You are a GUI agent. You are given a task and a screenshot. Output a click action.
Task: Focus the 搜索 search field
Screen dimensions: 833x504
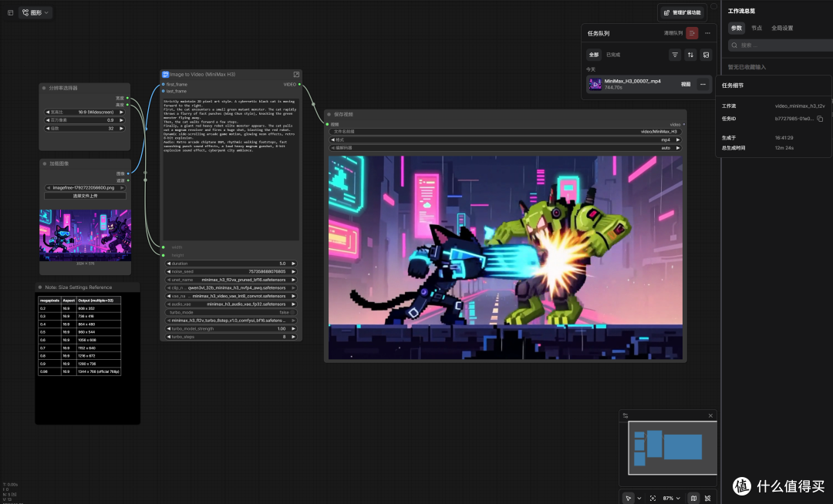click(781, 45)
